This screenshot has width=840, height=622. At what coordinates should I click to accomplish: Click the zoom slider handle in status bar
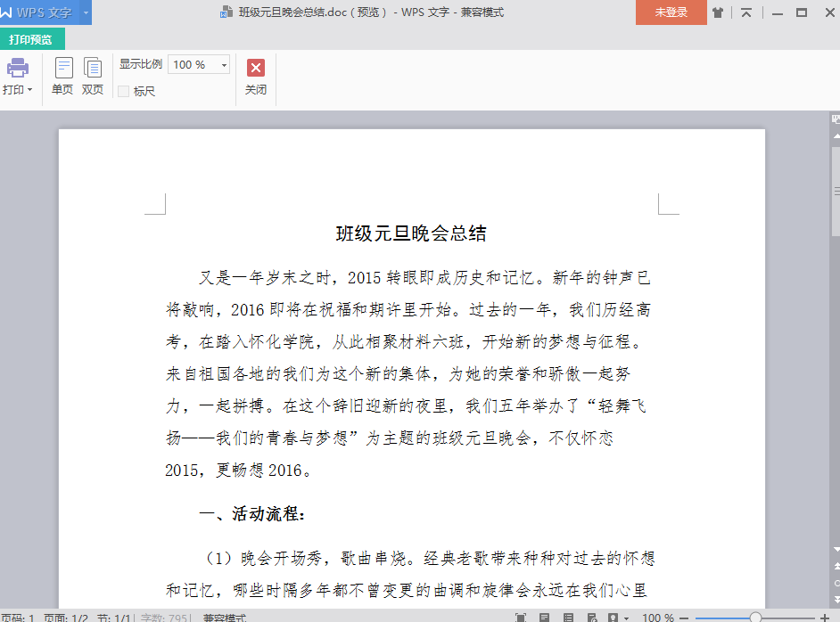(x=755, y=618)
